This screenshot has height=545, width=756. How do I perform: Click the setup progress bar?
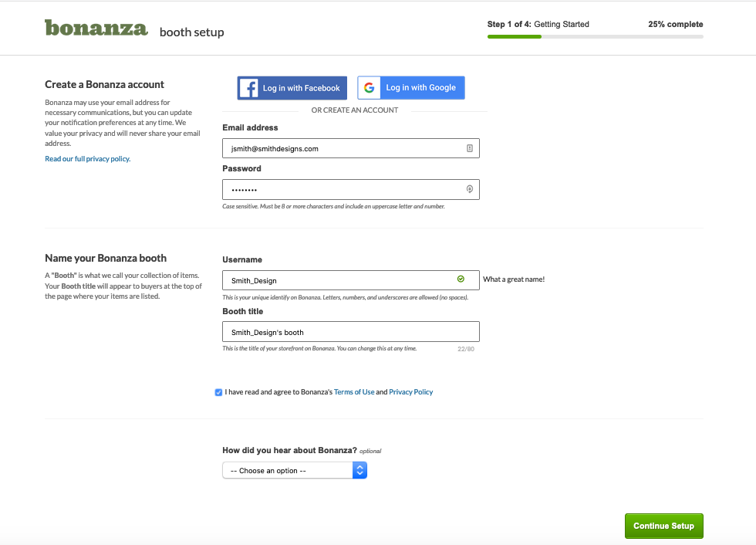[596, 36]
